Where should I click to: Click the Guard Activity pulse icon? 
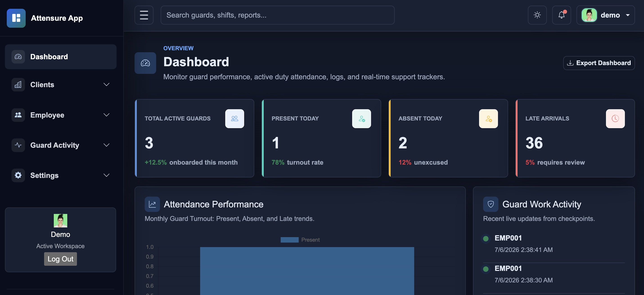[18, 145]
